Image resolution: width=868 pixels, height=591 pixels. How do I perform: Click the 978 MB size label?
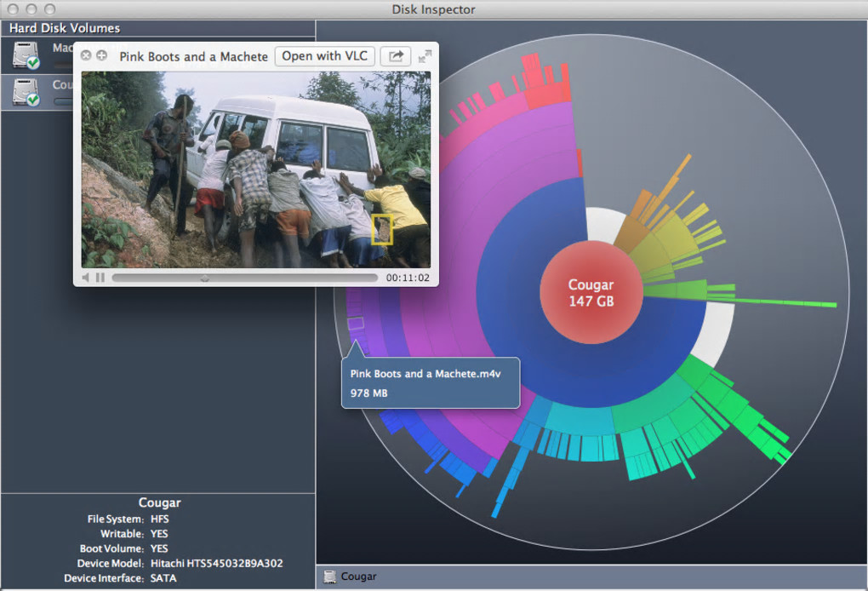point(368,393)
